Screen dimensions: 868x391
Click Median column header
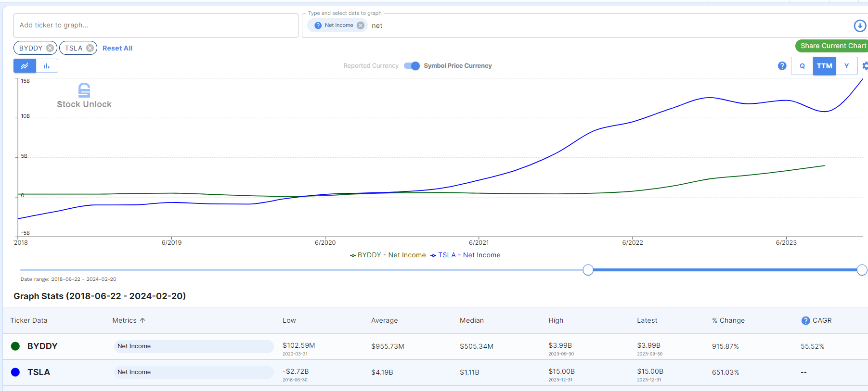click(x=472, y=320)
